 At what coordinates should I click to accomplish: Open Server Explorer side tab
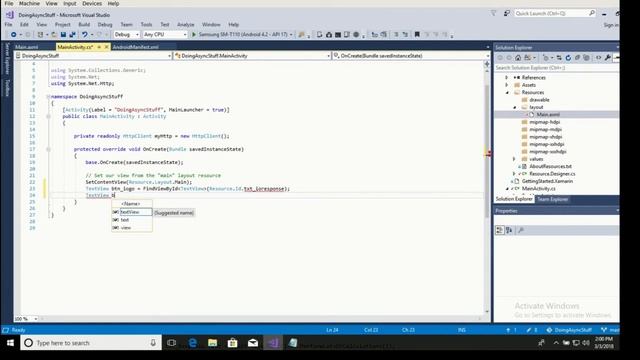click(x=7, y=58)
